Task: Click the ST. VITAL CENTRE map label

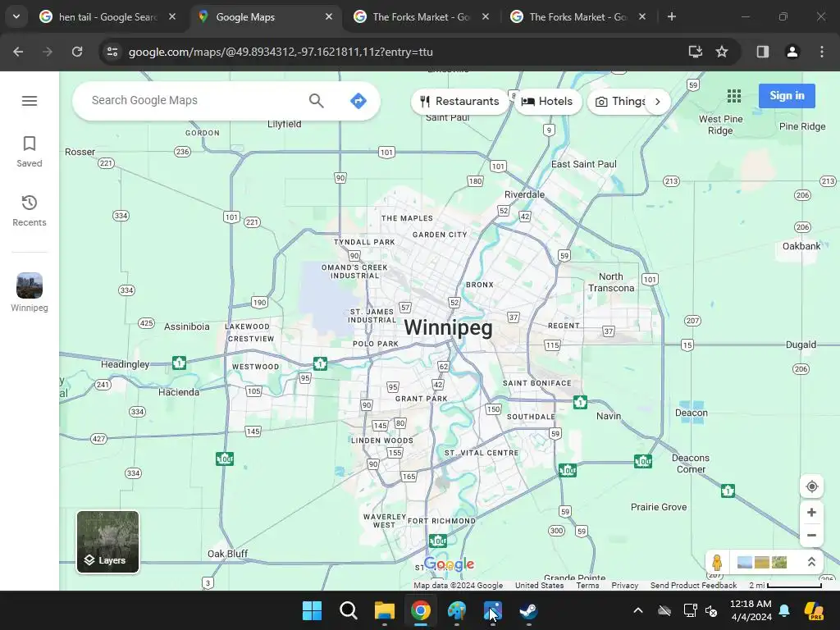Action: pyautogui.click(x=482, y=453)
